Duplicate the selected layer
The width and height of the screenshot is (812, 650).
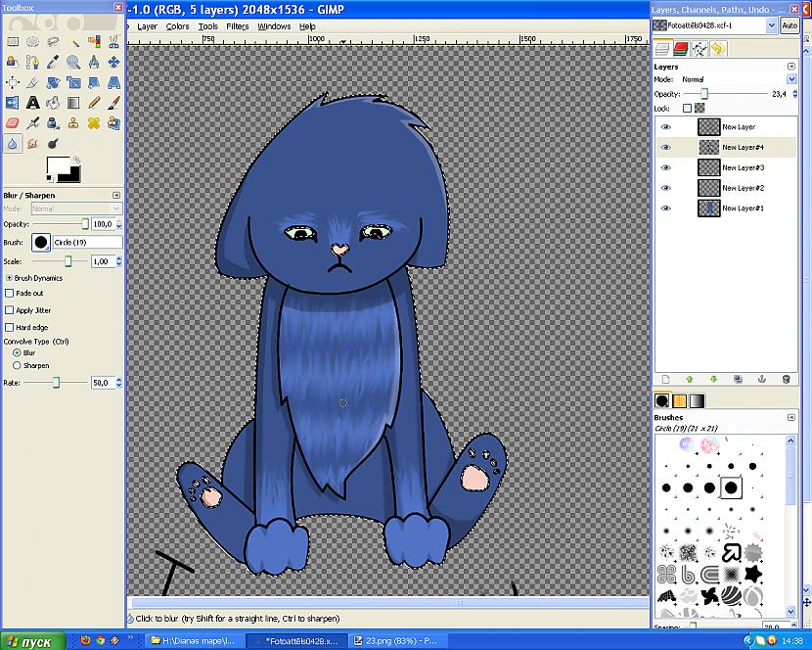click(738, 380)
